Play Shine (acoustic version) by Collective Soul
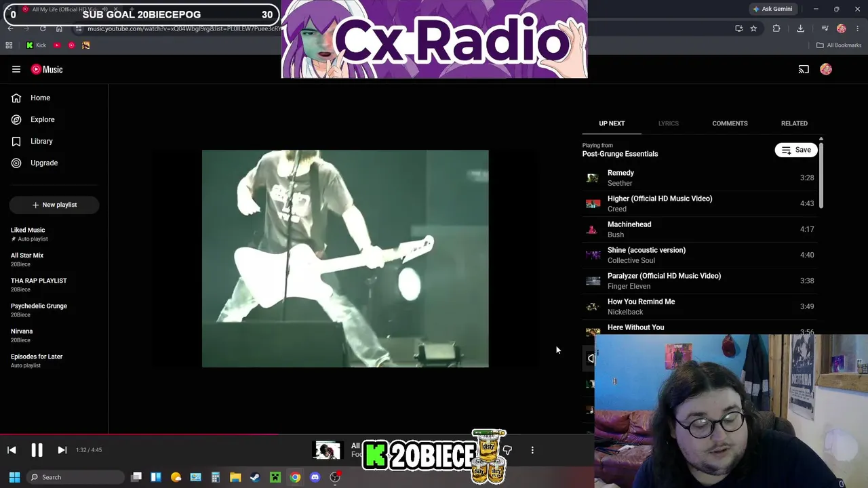The height and width of the screenshot is (488, 868). pos(700,255)
